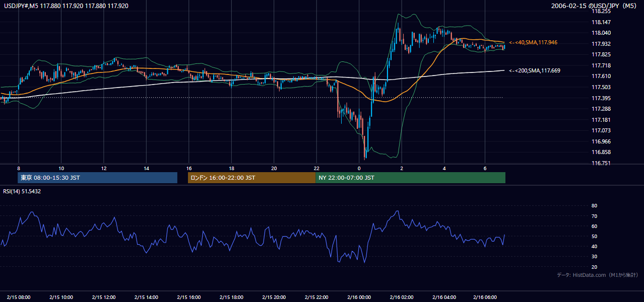This screenshot has width=644, height=302.
Task: Click the bottom date label 2/16 00:00
Action: click(x=358, y=297)
